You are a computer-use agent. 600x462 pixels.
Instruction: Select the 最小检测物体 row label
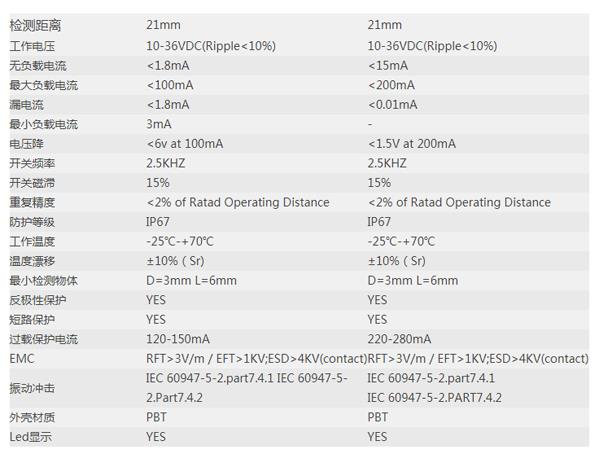[43, 281]
